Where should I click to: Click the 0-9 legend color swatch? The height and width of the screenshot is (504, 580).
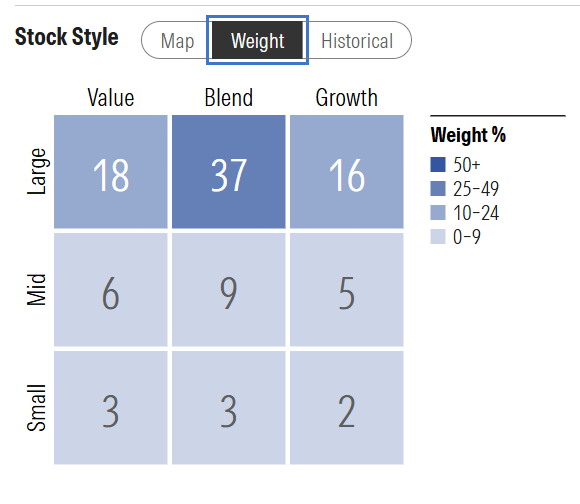[x=438, y=237]
